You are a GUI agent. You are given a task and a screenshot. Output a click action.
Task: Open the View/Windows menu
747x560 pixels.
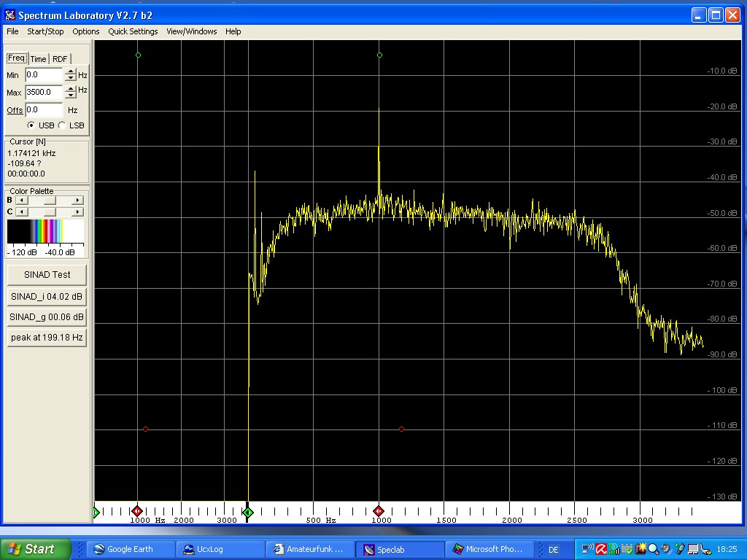point(191,31)
